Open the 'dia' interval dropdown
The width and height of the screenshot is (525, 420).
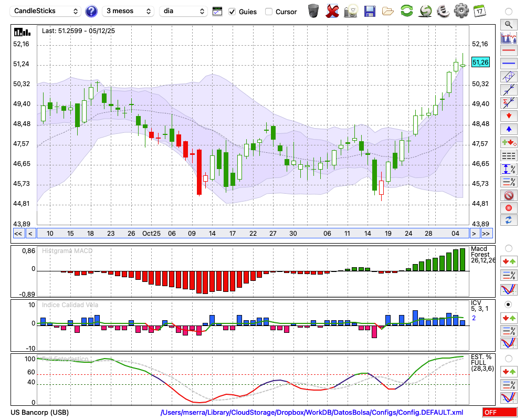183,11
